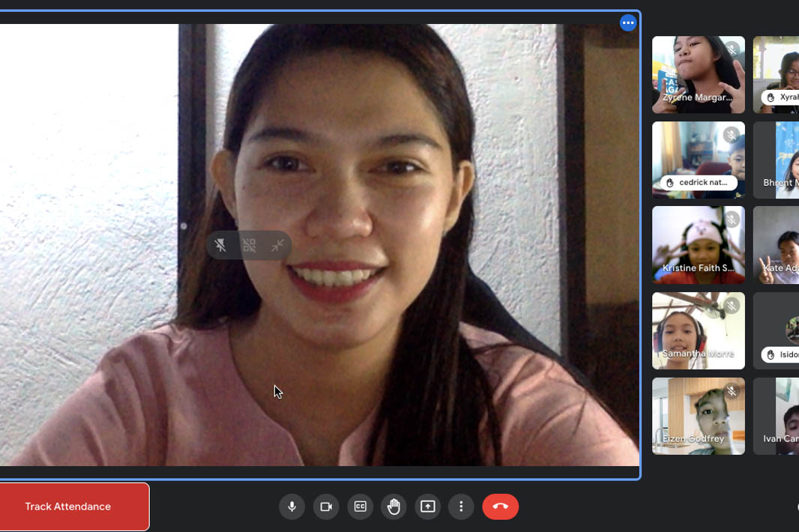Click the crossed-out grid icon on the pinned video
799x532 pixels.
(249, 246)
